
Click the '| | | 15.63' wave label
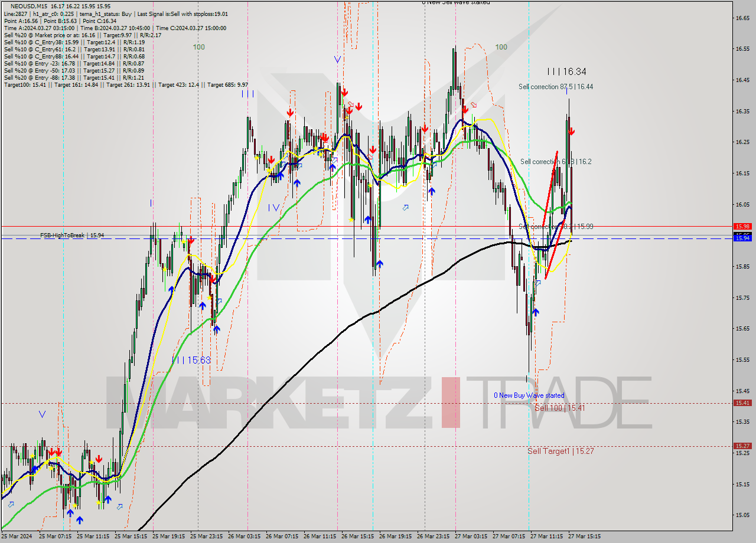click(x=191, y=360)
